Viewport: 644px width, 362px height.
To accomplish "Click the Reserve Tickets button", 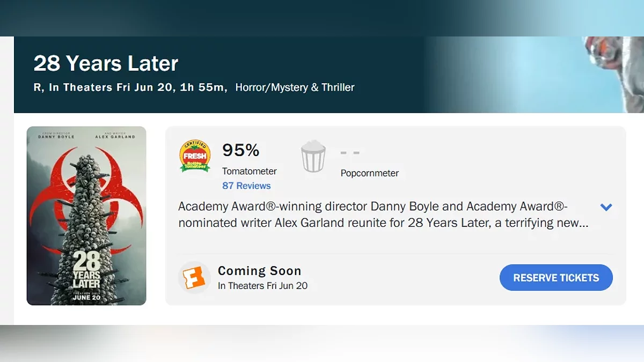I will pyautogui.click(x=556, y=278).
